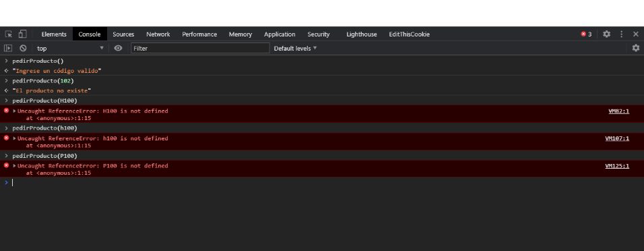Viewport: 644px width, 251px height.
Task: Activate the inspect element picker icon
Action: pyautogui.click(x=8, y=34)
